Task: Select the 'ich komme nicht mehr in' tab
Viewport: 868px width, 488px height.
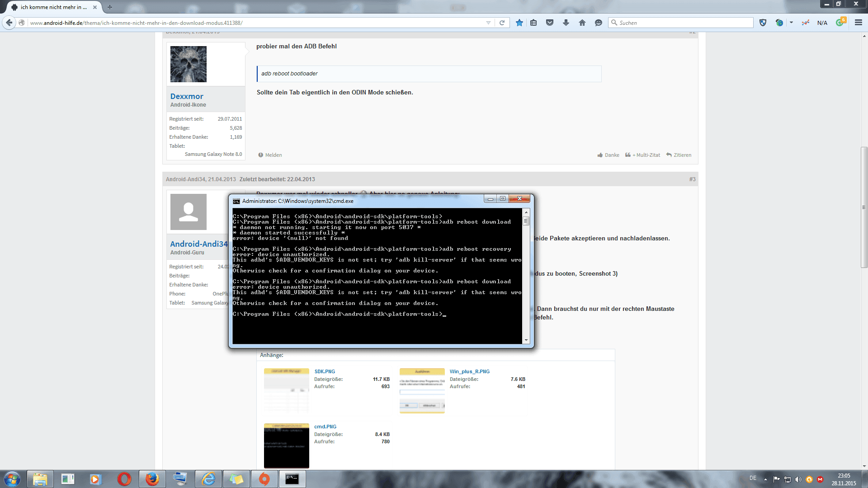Action: click(x=53, y=7)
